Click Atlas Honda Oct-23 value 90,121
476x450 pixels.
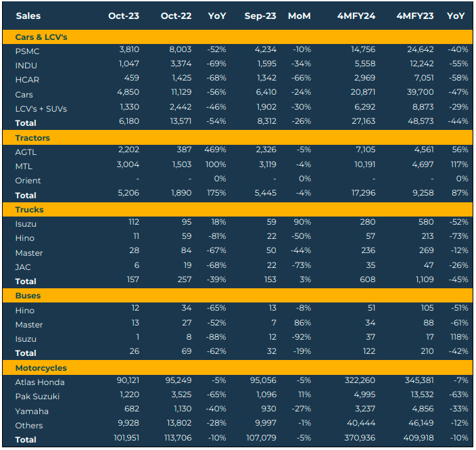[128, 380]
